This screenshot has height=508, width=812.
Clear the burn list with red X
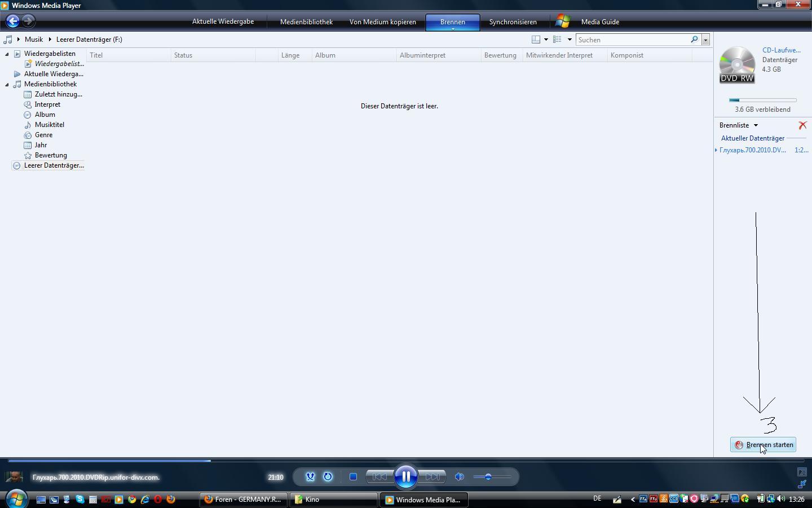pyautogui.click(x=802, y=125)
